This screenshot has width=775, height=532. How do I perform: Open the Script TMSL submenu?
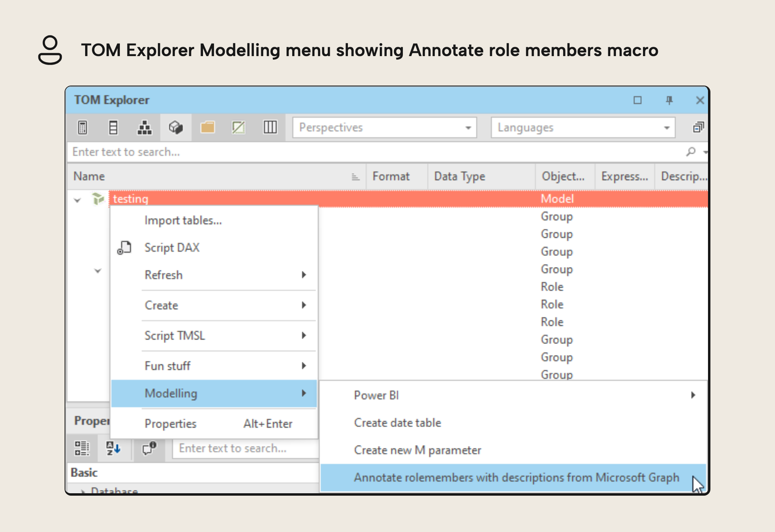214,335
